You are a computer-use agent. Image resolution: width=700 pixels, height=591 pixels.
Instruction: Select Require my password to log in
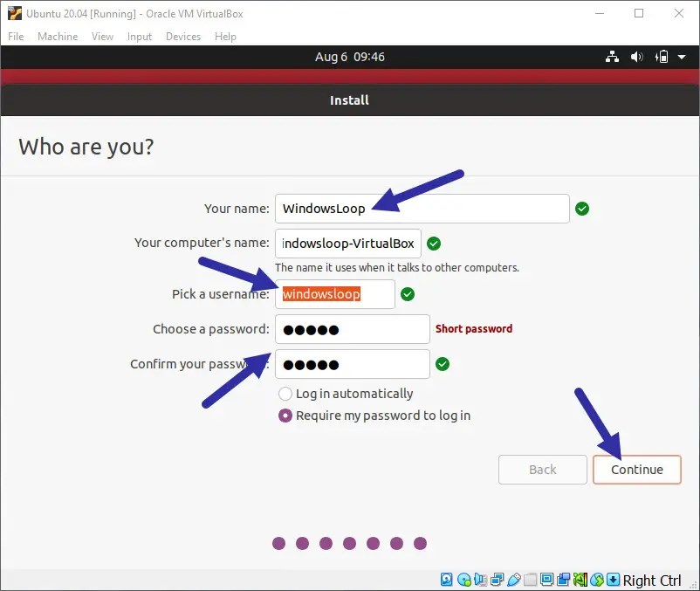click(285, 416)
